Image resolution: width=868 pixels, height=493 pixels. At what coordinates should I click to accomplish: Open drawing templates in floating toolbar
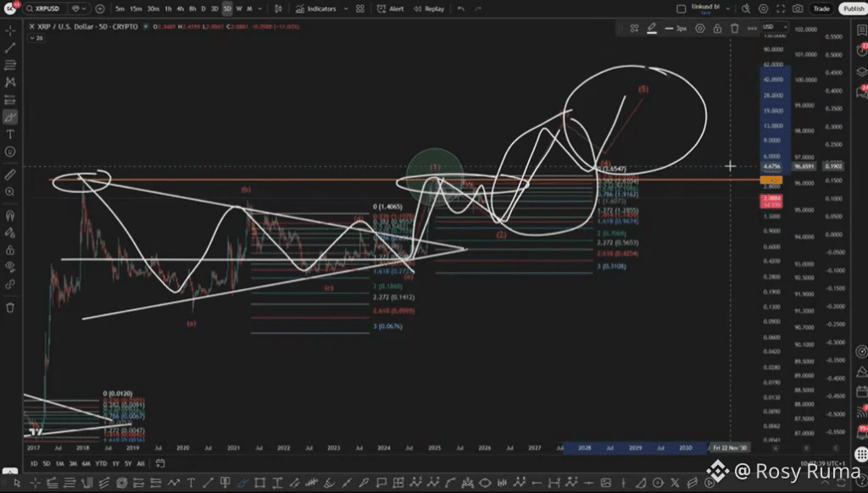(634, 28)
